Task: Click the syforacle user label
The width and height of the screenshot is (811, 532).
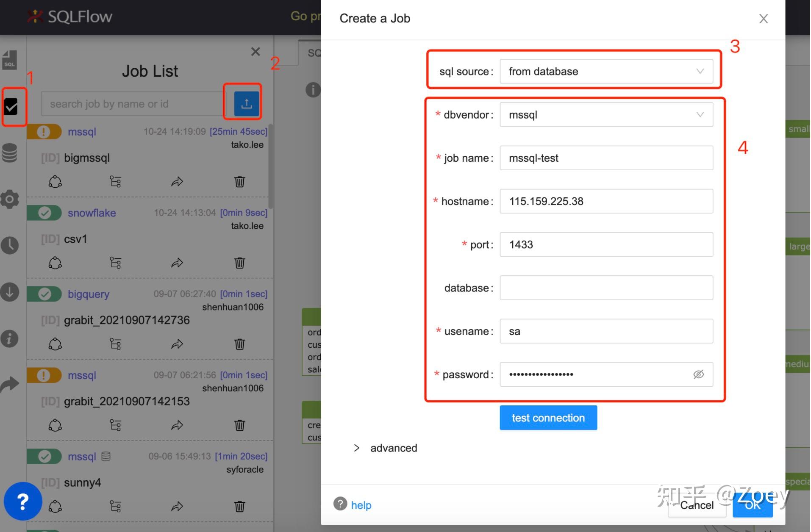Action: pos(245,469)
